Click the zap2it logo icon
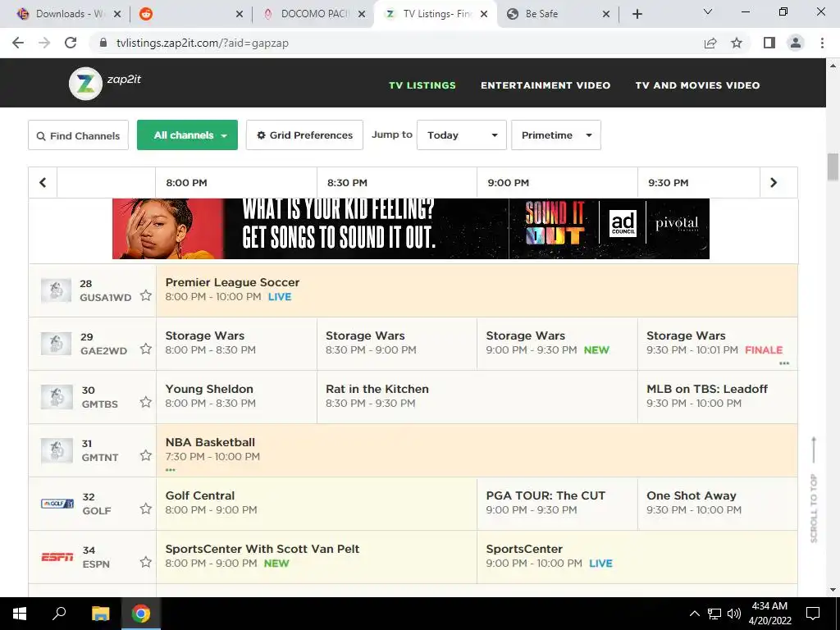This screenshot has width=840, height=630. click(x=85, y=84)
